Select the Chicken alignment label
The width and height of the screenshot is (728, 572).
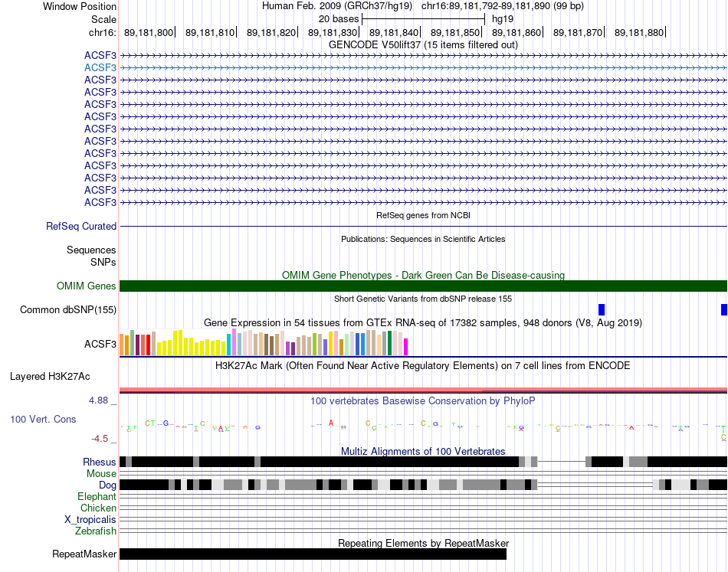click(98, 508)
